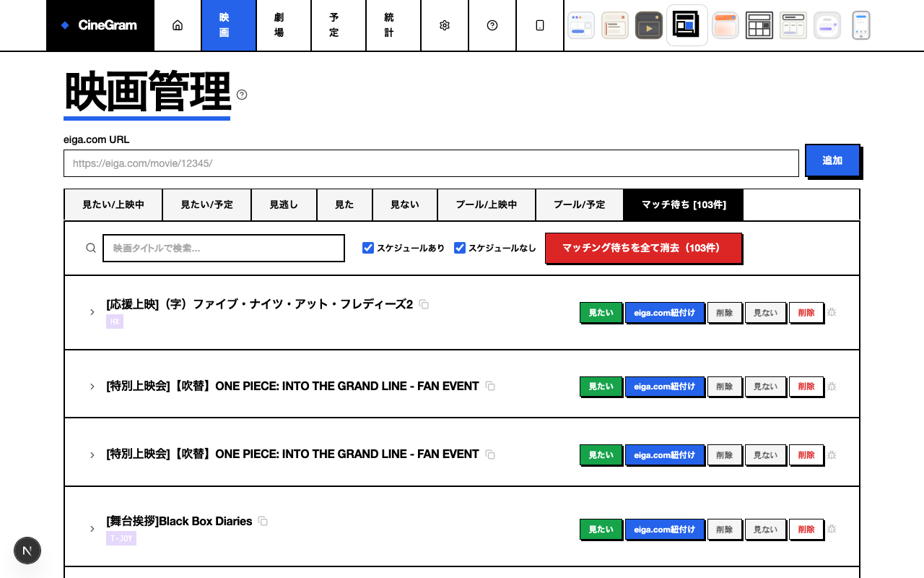924x578 pixels.
Task: Open settings with the gear icon
Action: [x=445, y=25]
